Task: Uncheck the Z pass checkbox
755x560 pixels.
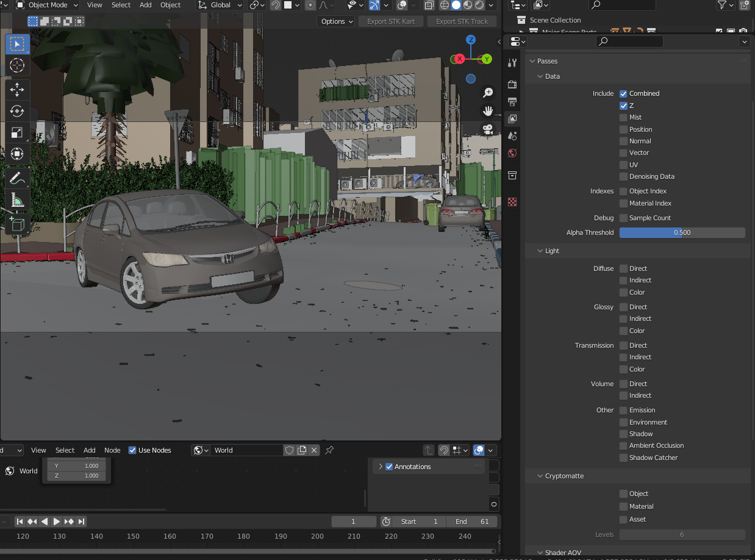Action: click(623, 106)
